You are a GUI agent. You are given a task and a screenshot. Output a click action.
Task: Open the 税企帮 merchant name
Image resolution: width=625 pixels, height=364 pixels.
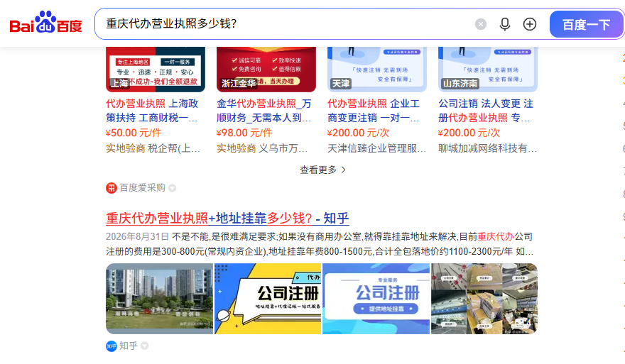(x=174, y=148)
